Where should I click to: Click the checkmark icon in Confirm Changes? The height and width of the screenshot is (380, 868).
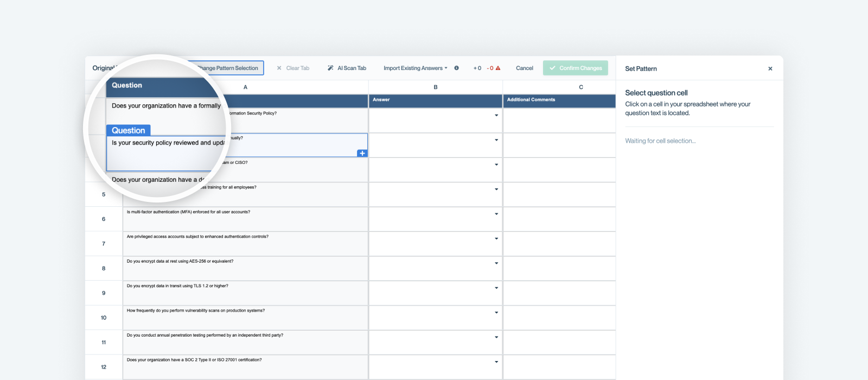pos(552,68)
